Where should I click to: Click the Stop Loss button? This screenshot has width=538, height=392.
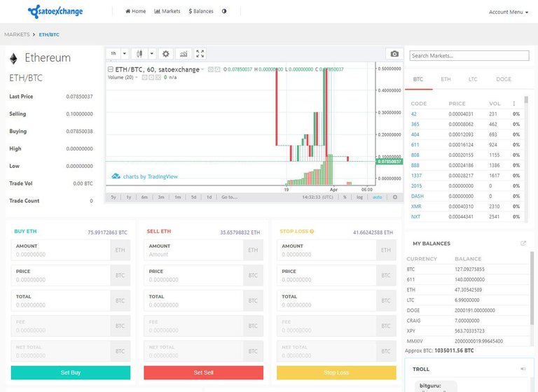pos(336,372)
